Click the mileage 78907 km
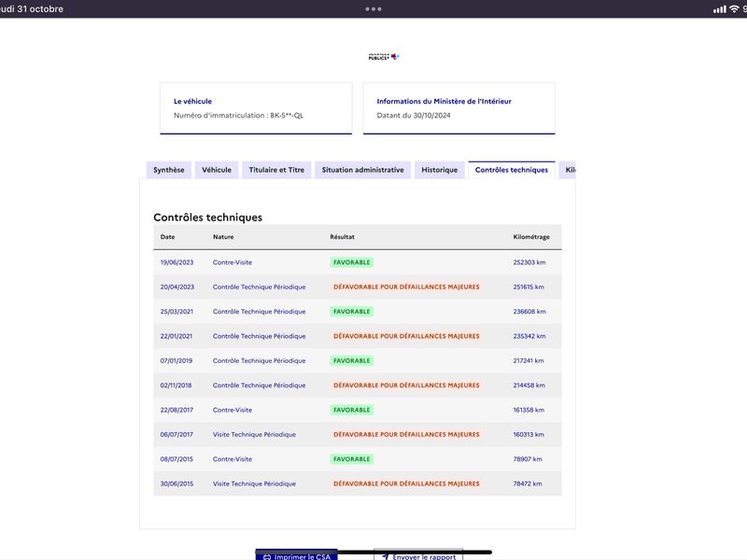This screenshot has width=747, height=560. coord(528,459)
